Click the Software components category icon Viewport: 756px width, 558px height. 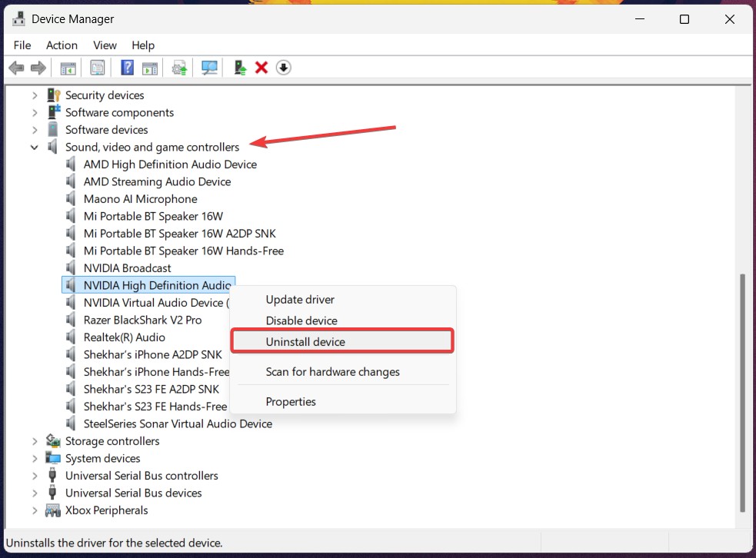click(x=53, y=112)
